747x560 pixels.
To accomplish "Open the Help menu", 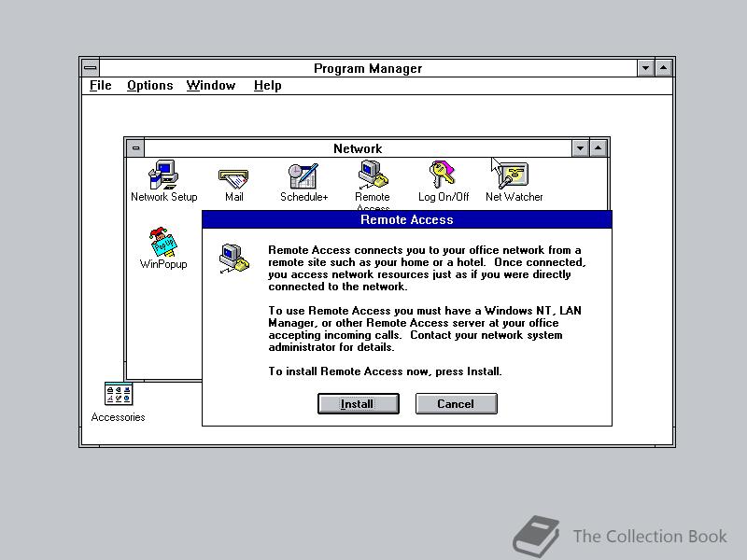I will click(267, 85).
